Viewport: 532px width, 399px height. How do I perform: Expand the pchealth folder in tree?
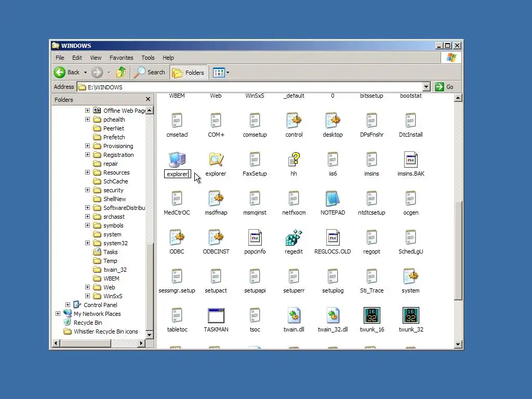87,119
